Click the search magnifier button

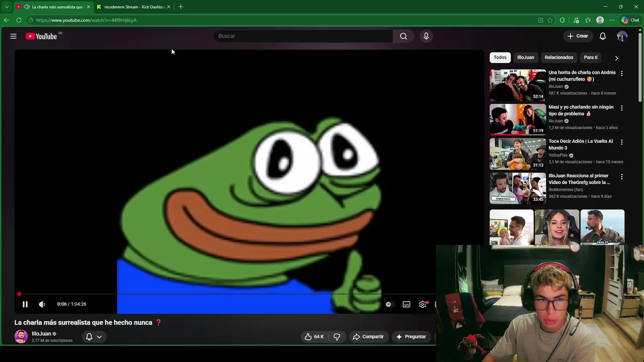pyautogui.click(x=404, y=36)
